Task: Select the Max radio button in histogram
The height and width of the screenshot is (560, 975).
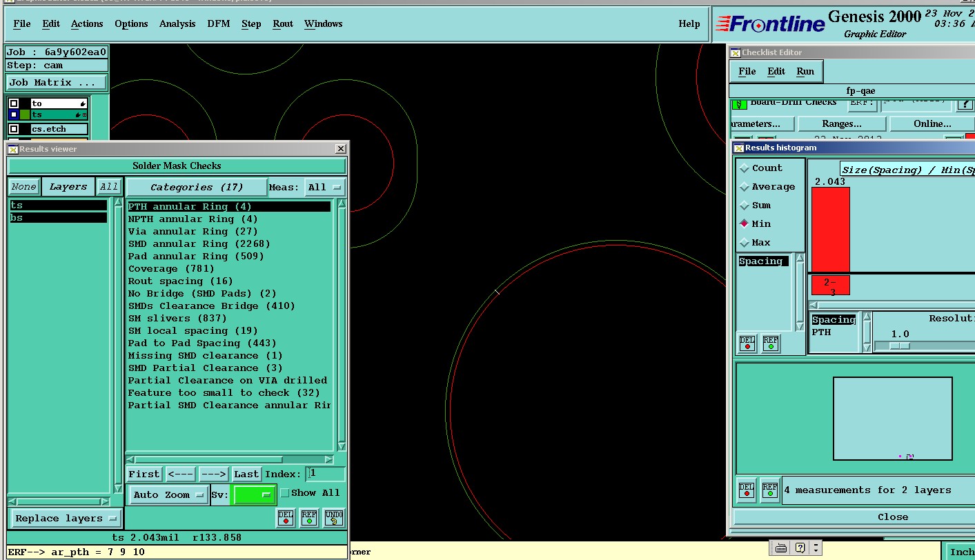Action: 745,243
